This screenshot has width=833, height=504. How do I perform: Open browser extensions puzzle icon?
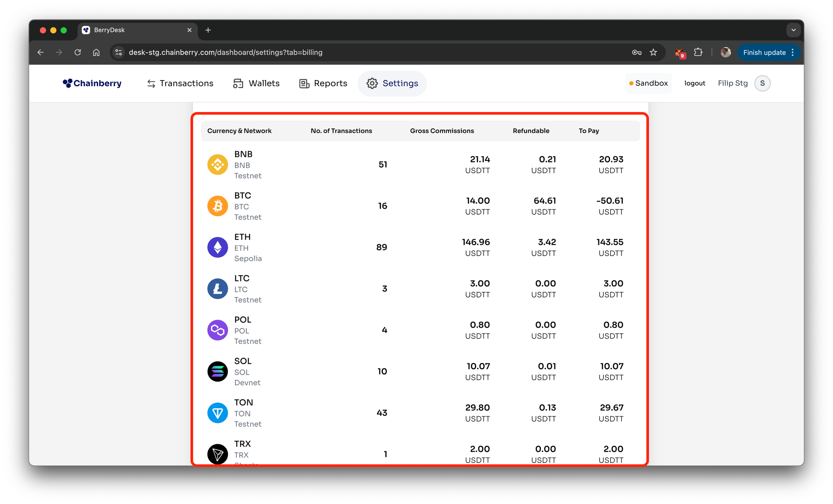[698, 52]
